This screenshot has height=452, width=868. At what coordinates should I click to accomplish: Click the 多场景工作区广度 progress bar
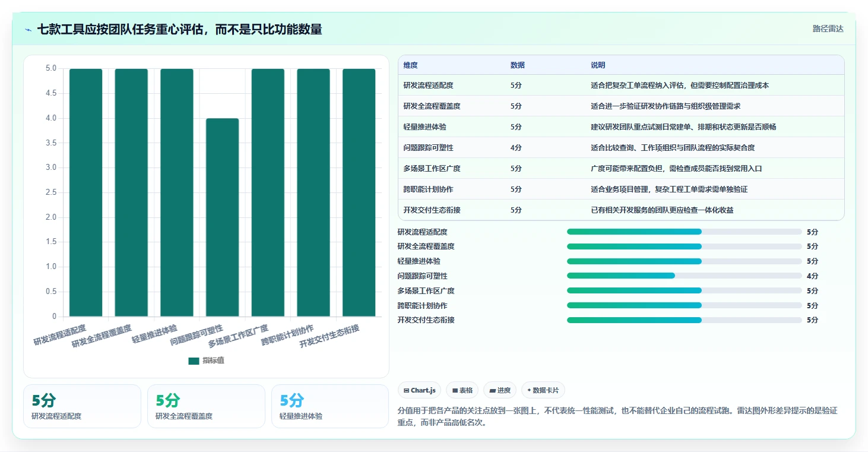tap(685, 290)
